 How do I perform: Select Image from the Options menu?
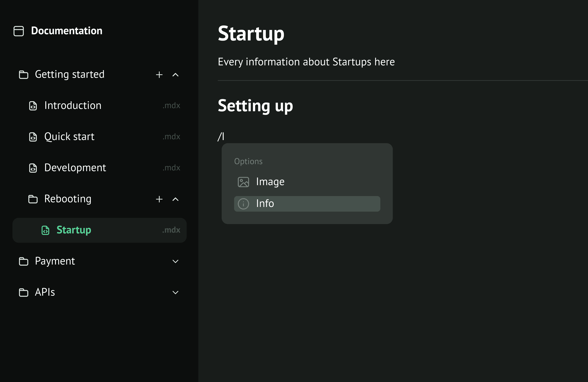pos(270,182)
